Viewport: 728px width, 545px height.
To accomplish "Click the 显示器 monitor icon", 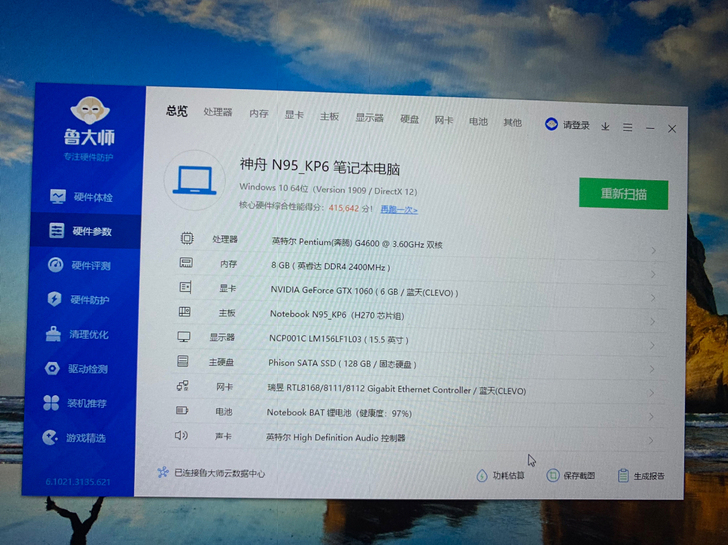I will click(x=184, y=337).
